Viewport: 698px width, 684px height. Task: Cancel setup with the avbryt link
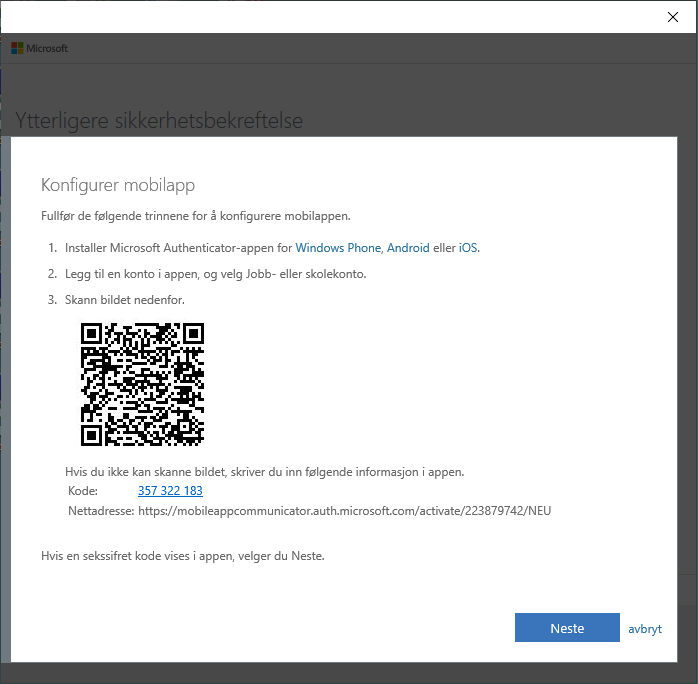[645, 629]
